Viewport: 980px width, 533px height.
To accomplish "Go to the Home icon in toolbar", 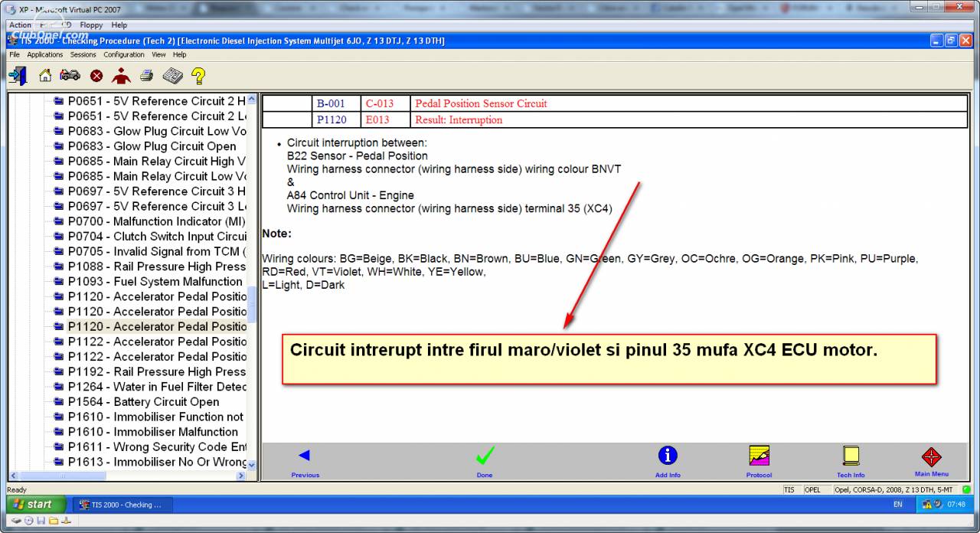I will (45, 76).
